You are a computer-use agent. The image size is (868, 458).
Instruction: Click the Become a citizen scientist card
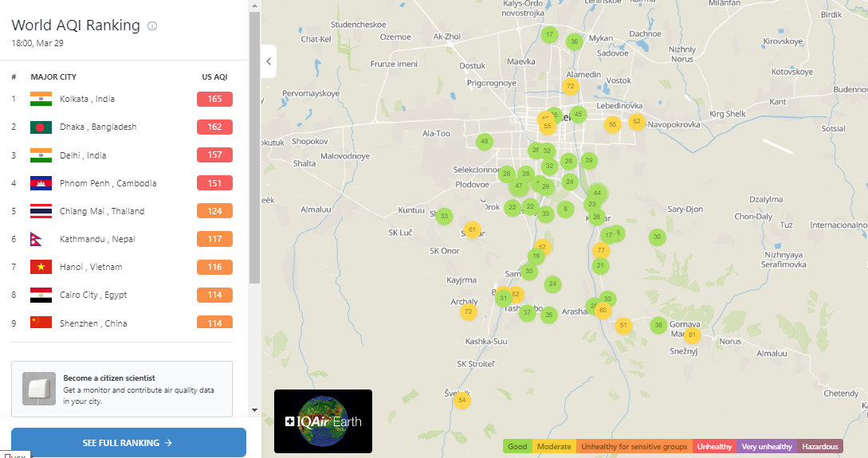coord(122,389)
